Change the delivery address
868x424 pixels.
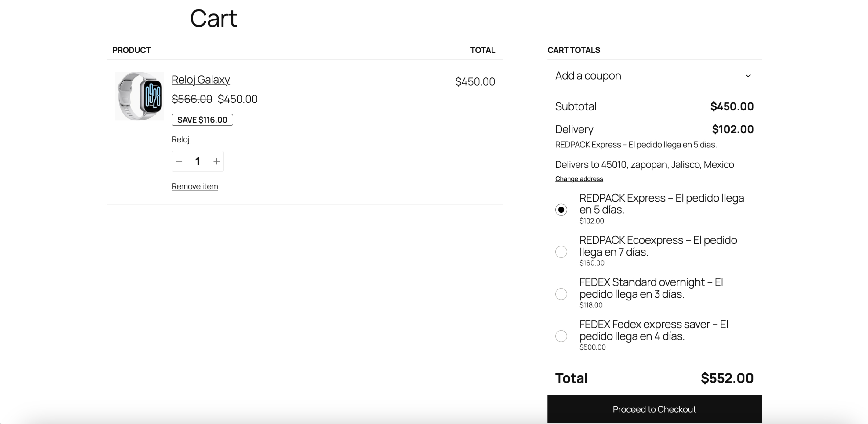point(579,179)
